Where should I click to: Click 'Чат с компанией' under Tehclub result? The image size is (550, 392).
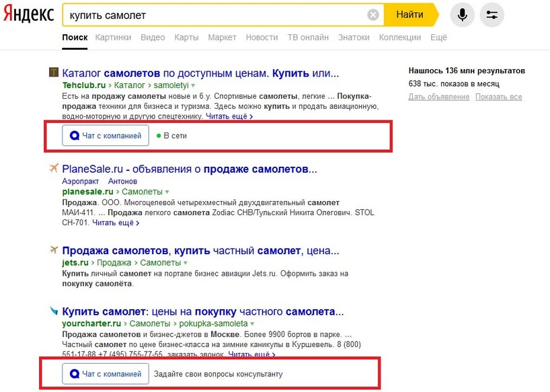tap(106, 135)
